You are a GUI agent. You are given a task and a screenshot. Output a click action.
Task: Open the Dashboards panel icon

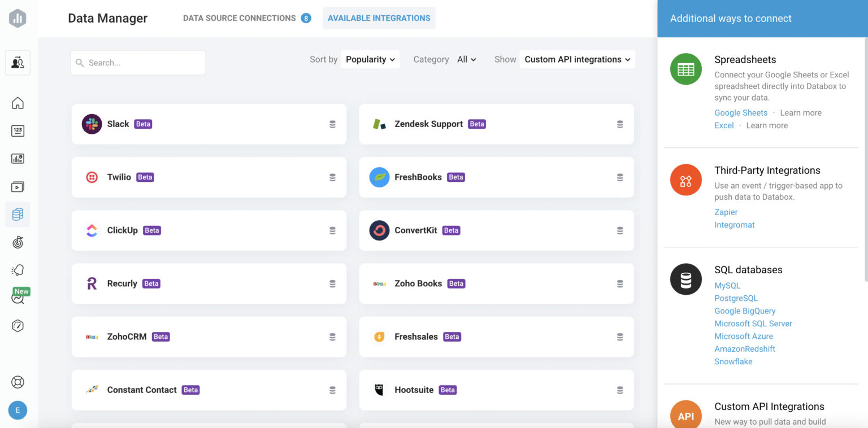click(18, 159)
